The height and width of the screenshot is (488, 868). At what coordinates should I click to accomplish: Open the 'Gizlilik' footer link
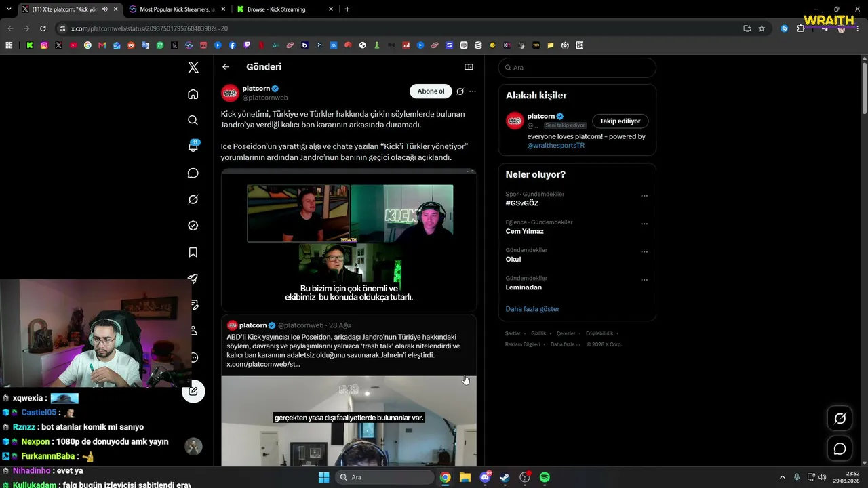(538, 333)
